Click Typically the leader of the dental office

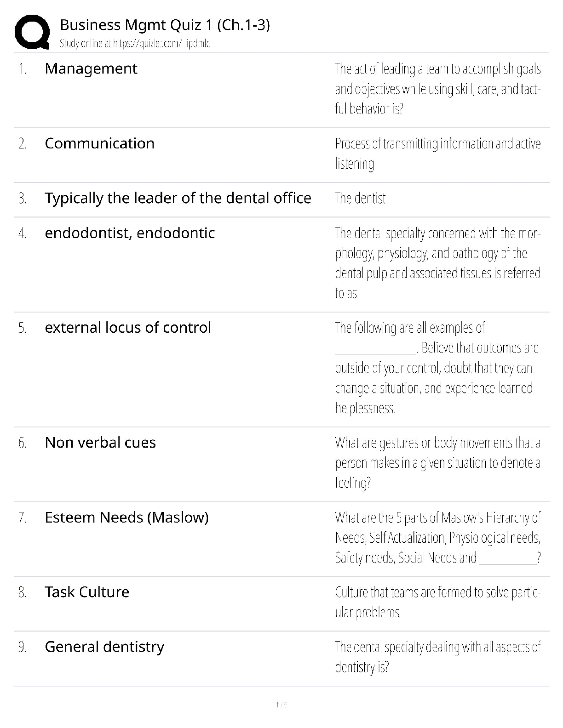point(178,198)
